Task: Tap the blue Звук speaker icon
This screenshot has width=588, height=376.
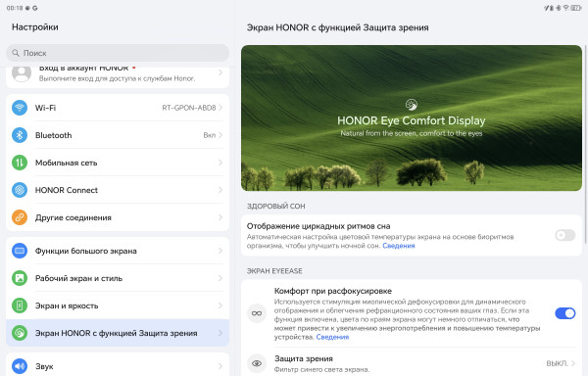Action: coord(20,366)
